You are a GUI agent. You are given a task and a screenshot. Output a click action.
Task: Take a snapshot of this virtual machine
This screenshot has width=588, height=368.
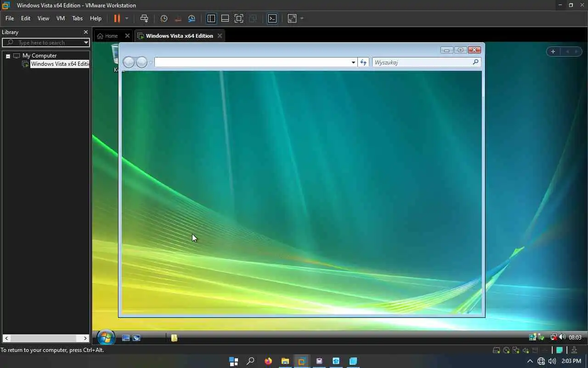point(164,18)
